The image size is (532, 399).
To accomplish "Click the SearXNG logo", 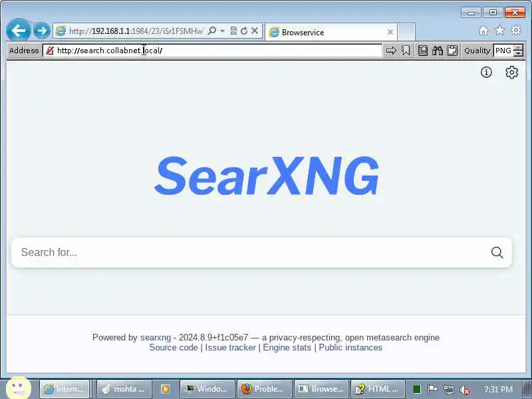I will [267, 176].
